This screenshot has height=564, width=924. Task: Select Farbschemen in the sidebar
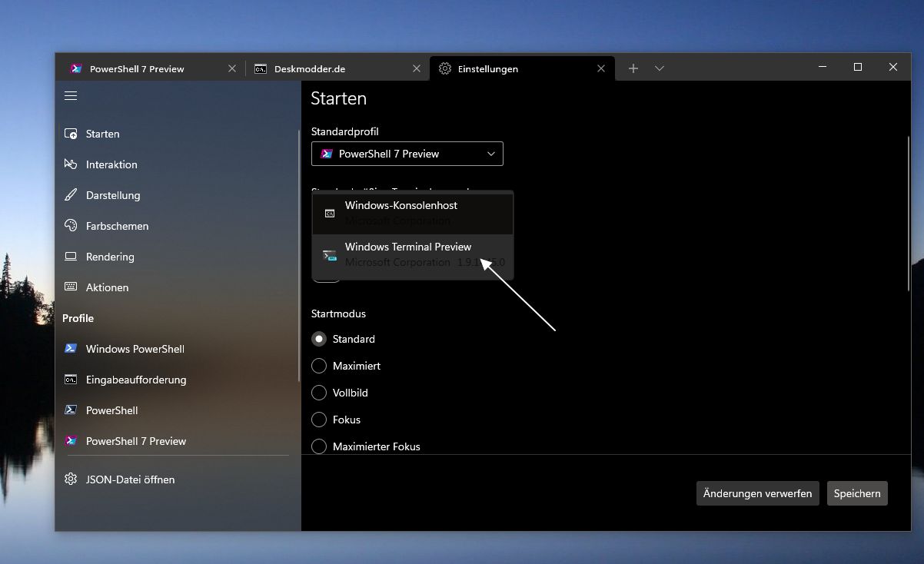tap(177, 226)
